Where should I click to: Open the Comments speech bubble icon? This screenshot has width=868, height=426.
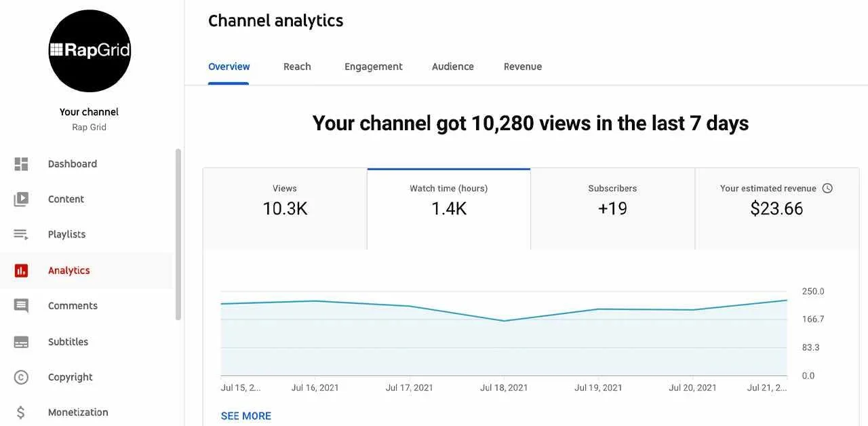point(21,306)
